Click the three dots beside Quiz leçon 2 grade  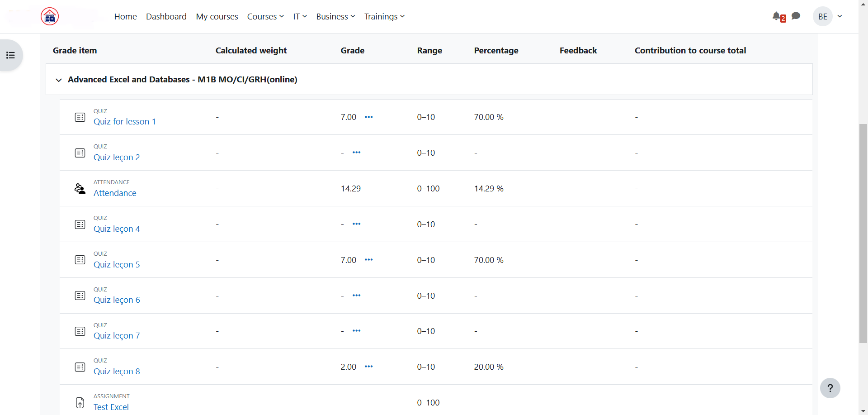coord(357,153)
